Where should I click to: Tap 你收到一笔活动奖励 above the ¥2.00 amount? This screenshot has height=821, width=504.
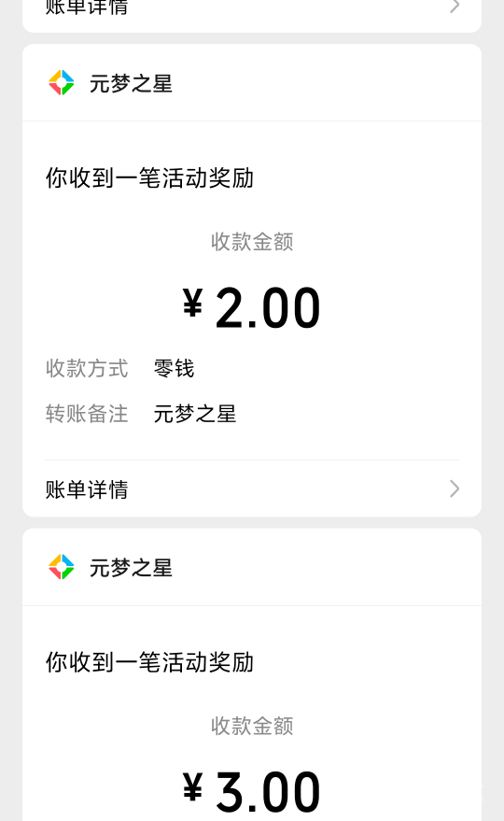click(149, 178)
